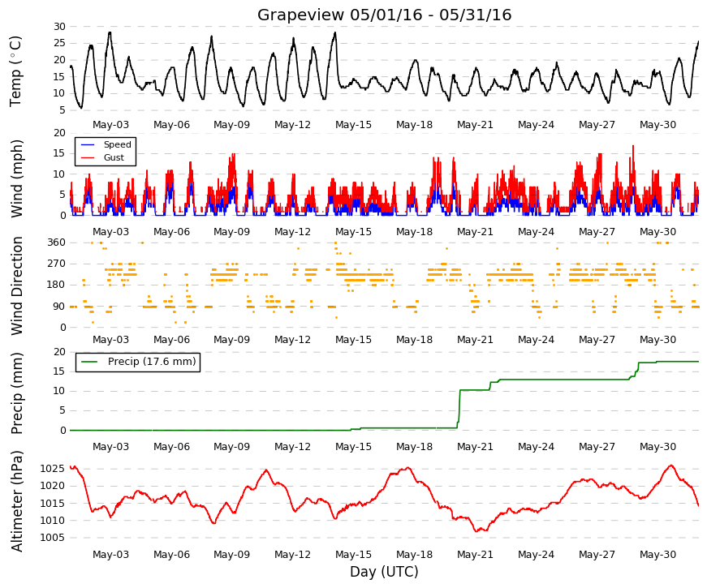Click the Wind (mph) axis label

[x=17, y=178]
